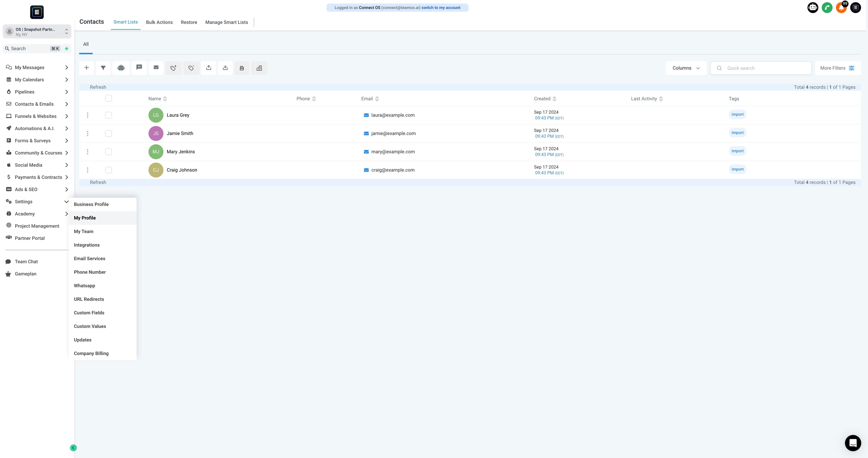
Task: Click the top Refresh link above the table
Action: click(98, 87)
